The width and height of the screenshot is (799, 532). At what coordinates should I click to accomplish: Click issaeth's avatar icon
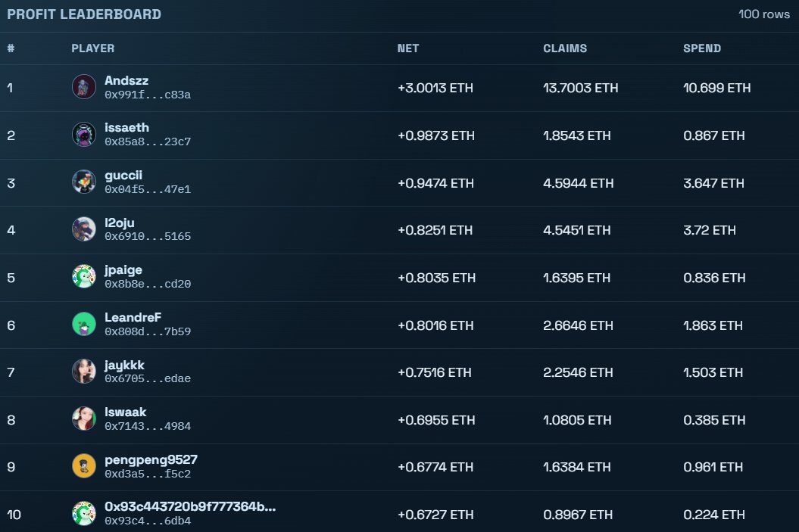tap(84, 135)
